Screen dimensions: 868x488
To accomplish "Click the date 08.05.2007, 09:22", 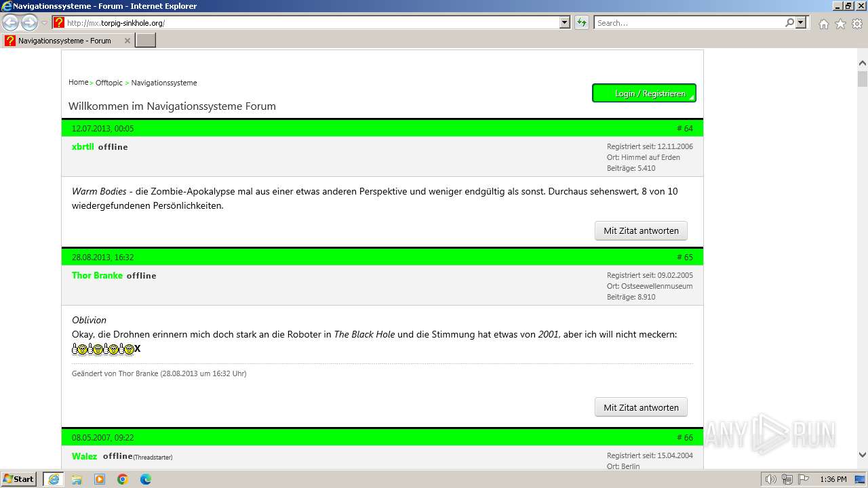I will [x=102, y=438].
